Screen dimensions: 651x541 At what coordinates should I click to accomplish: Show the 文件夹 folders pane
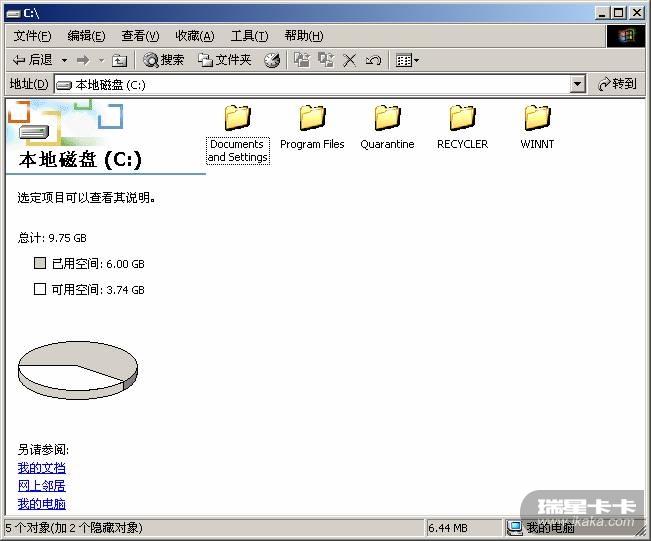(225, 60)
